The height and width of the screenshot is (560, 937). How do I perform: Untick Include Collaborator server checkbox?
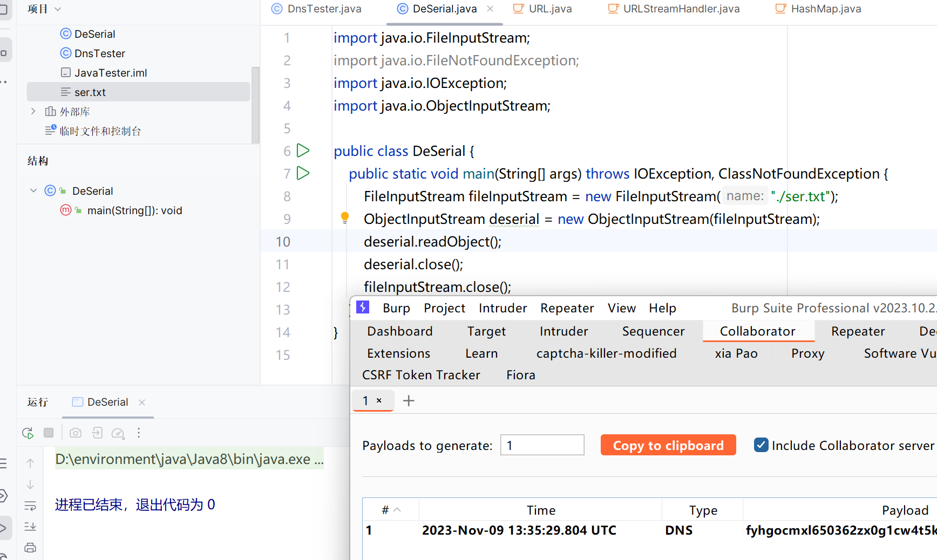coord(761,445)
